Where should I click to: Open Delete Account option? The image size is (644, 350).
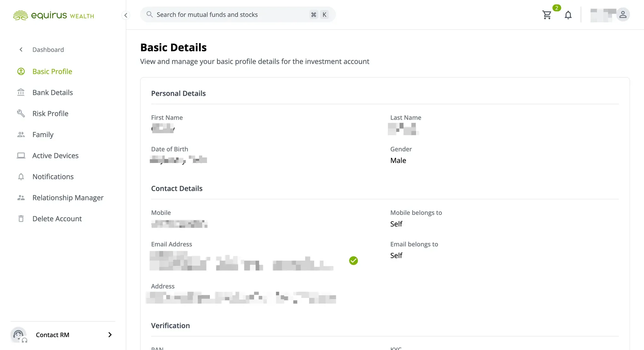[x=57, y=219]
